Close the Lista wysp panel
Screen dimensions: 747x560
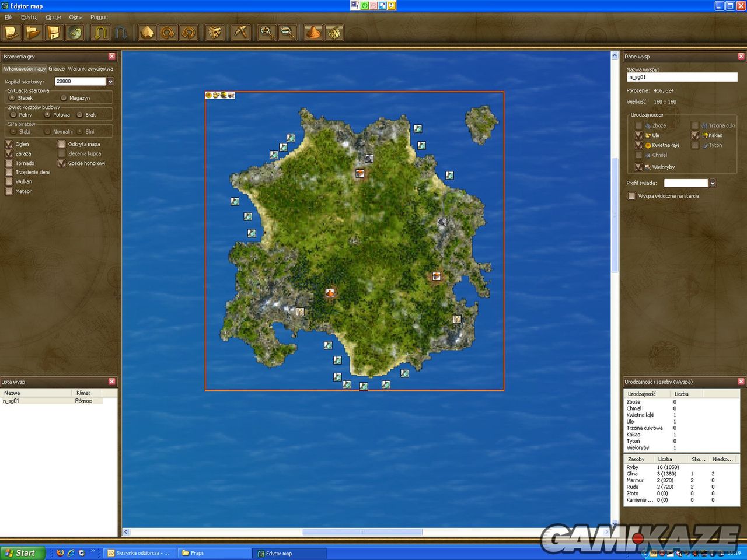coord(112,381)
